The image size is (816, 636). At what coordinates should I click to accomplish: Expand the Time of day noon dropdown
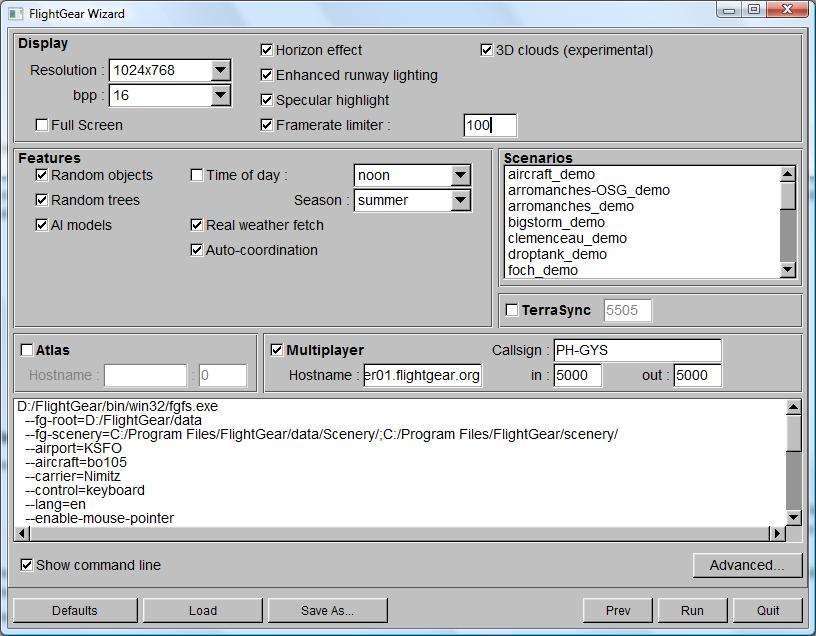point(461,175)
